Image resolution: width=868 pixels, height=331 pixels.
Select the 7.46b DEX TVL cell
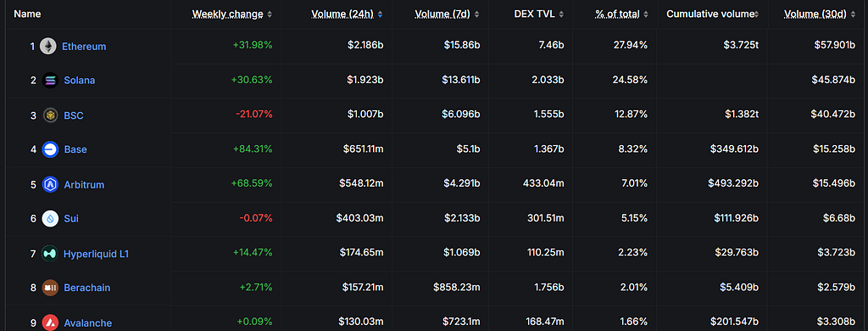551,46
